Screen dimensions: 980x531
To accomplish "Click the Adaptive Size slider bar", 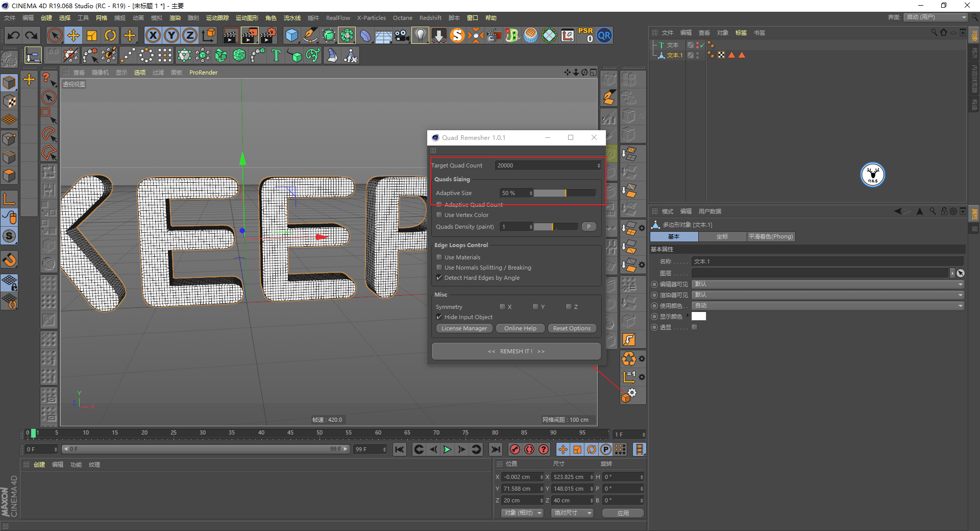I will pyautogui.click(x=565, y=193).
